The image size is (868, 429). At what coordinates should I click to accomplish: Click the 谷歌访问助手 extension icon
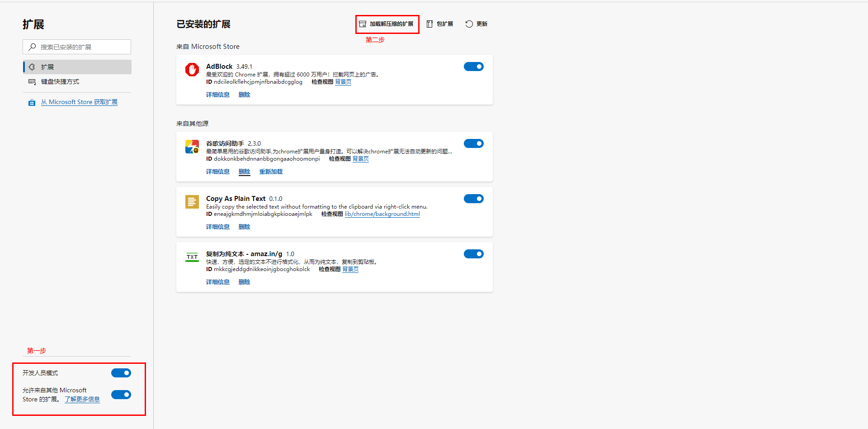[192, 147]
